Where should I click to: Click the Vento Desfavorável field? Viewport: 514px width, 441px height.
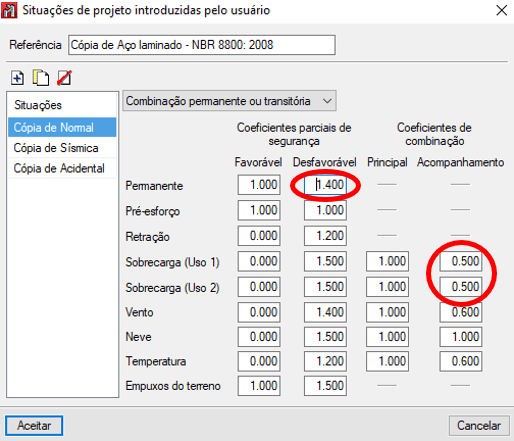pyautogui.click(x=325, y=312)
